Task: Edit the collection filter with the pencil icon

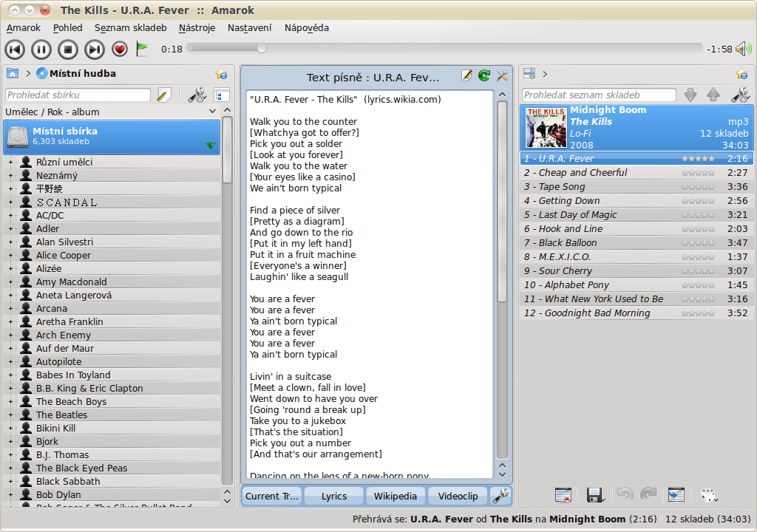Action: [x=164, y=95]
